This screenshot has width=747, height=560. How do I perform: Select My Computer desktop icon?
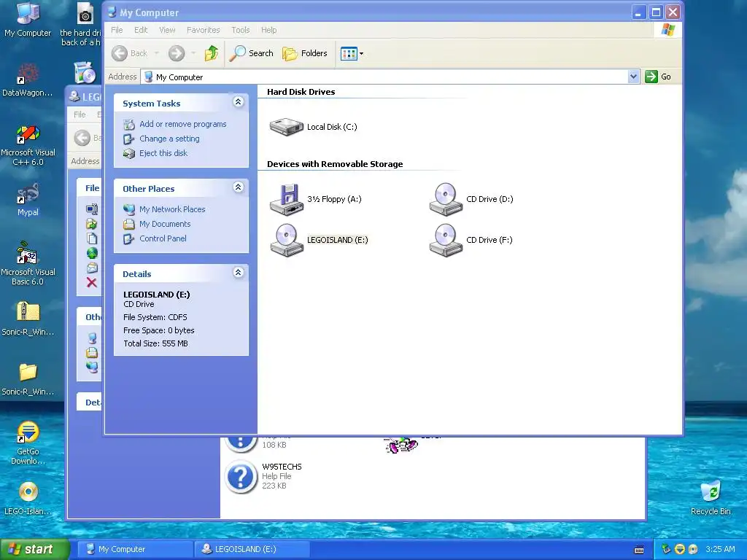[28, 20]
